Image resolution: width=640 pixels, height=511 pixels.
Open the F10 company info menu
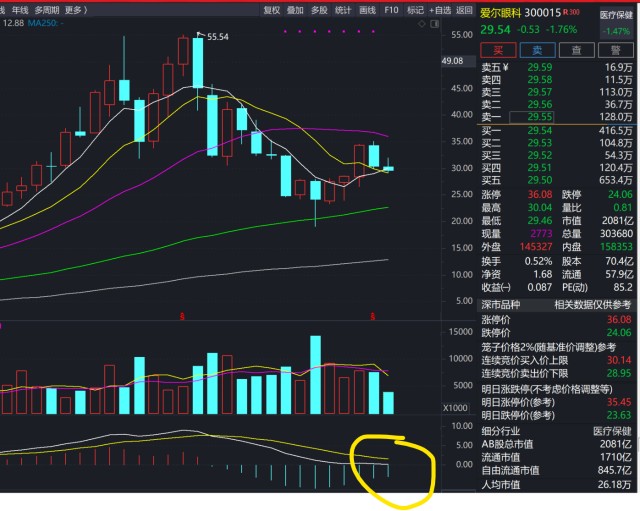tap(393, 10)
